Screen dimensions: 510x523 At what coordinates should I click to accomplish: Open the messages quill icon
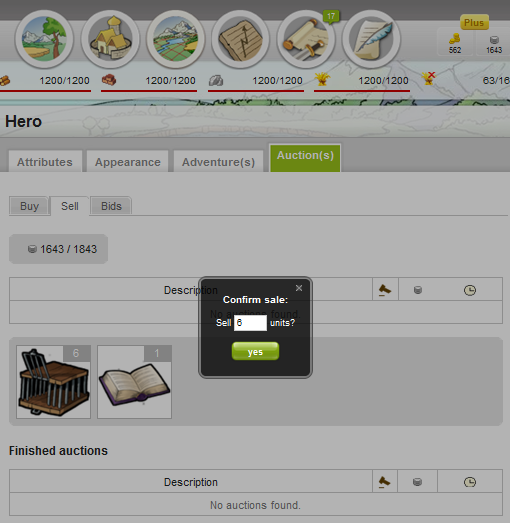(x=371, y=39)
